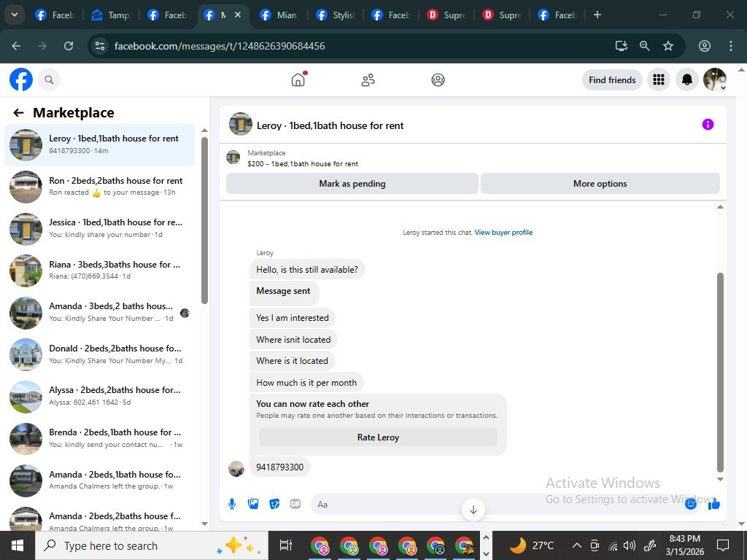This screenshot has height=560, width=747.
Task: Bookmark this page with the star icon
Action: (668, 46)
